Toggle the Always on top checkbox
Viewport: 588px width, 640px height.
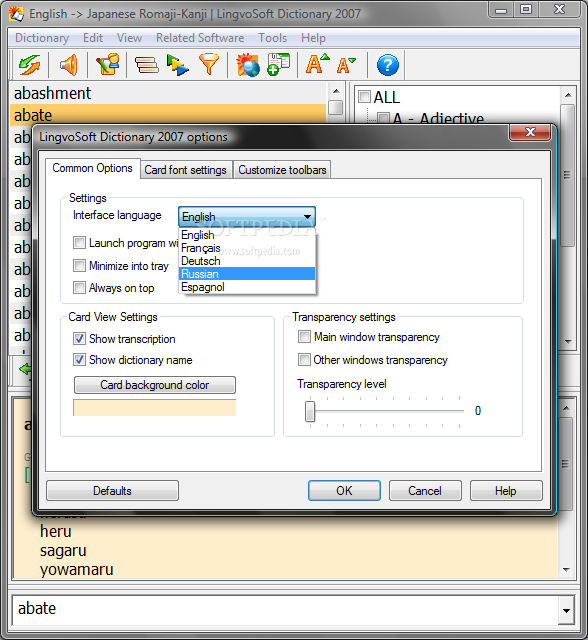(79, 287)
